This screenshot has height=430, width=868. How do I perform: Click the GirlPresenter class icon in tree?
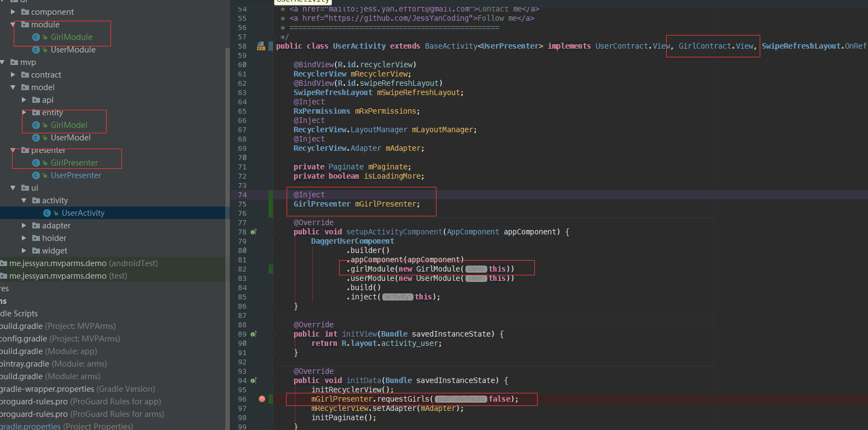36,163
